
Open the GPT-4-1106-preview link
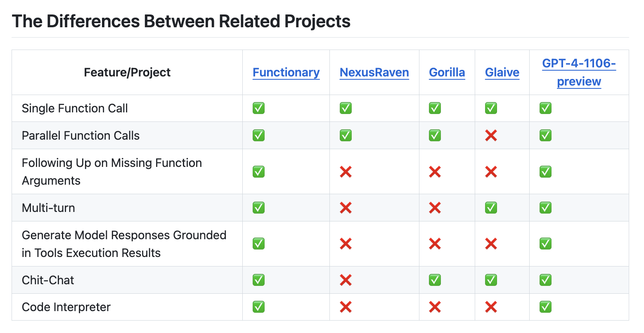579,72
